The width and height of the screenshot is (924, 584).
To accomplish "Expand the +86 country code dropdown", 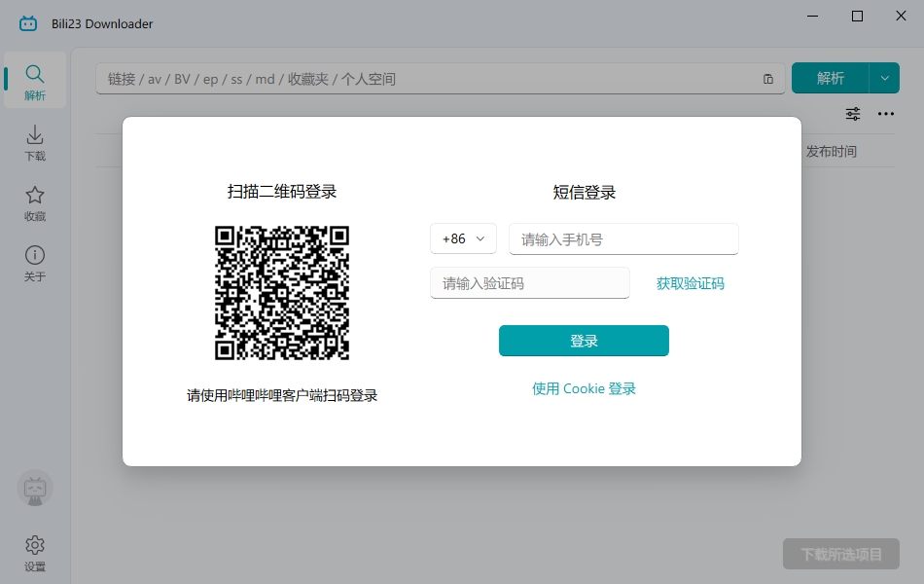I will tap(463, 238).
